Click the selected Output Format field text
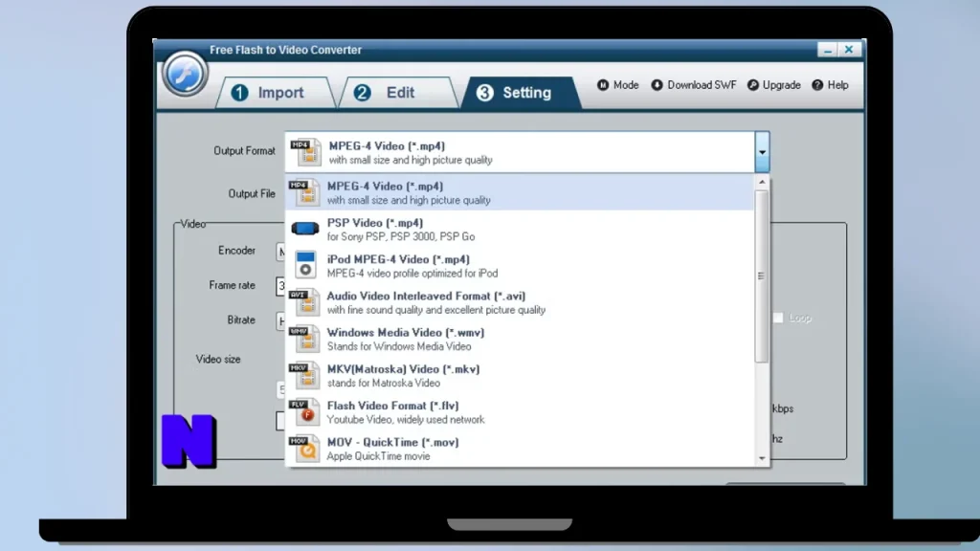Viewport: 980px width, 551px height. [411, 152]
